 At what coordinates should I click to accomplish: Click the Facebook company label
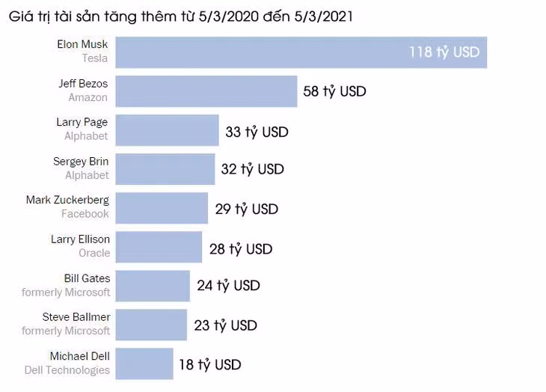click(x=85, y=214)
